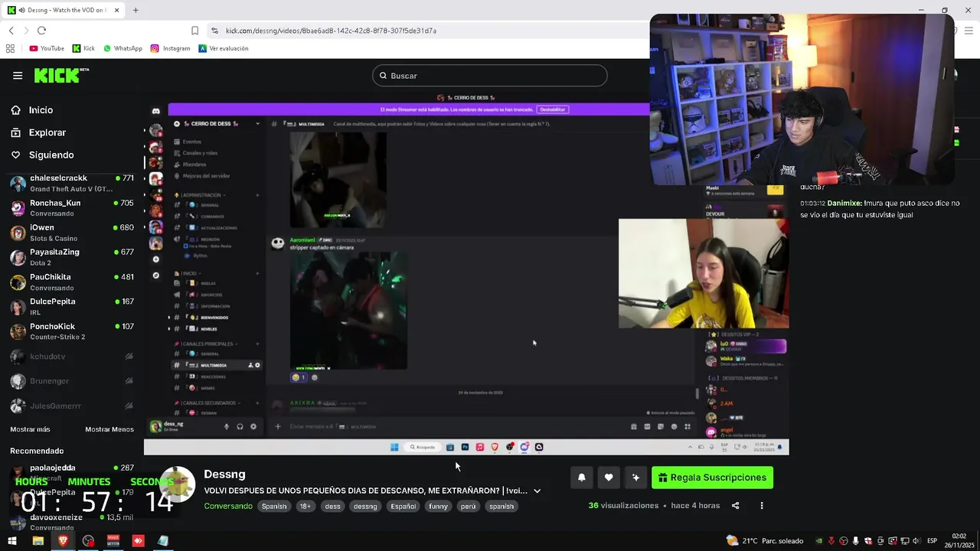Open offline channel kchudotv

click(72, 357)
